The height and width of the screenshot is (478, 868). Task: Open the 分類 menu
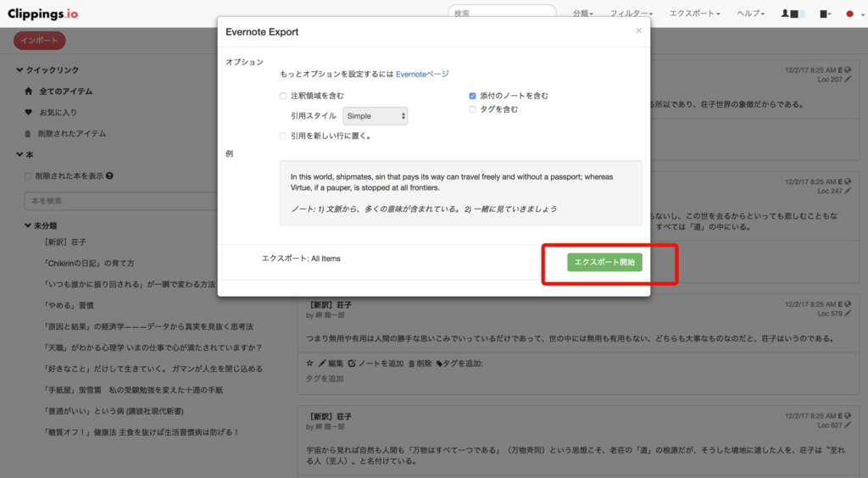[583, 14]
